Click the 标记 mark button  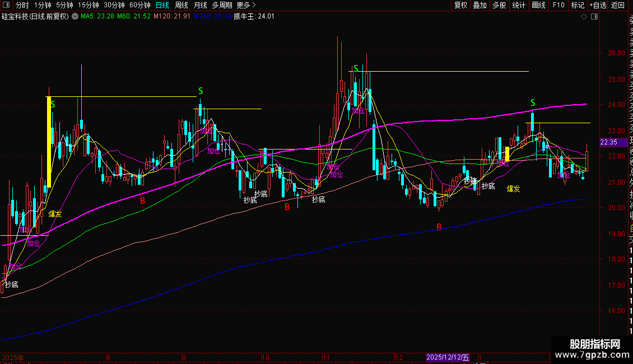click(x=578, y=5)
